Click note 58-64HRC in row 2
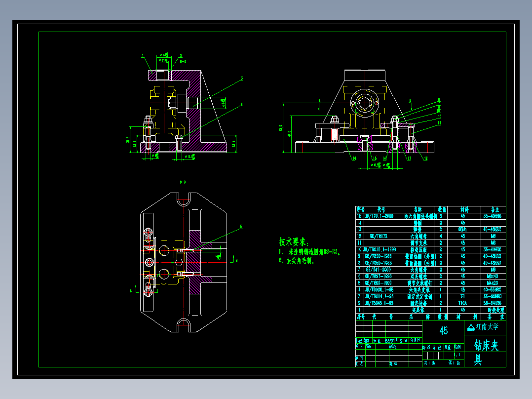The image size is (532, 399). pos(493,303)
